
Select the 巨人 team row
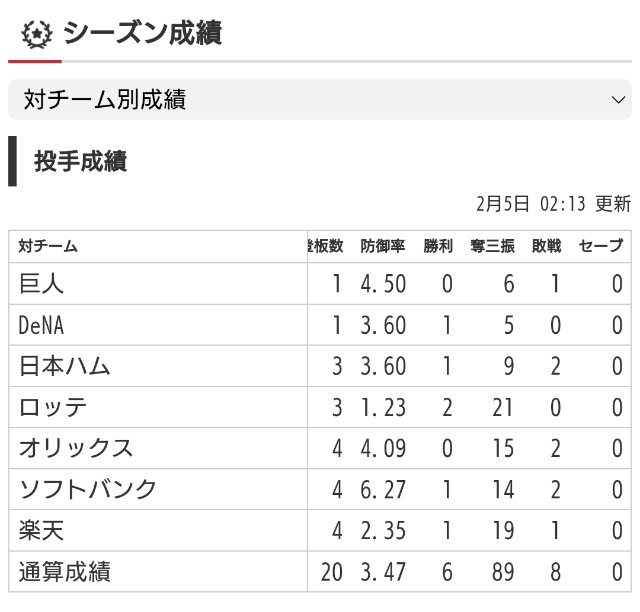320,284
